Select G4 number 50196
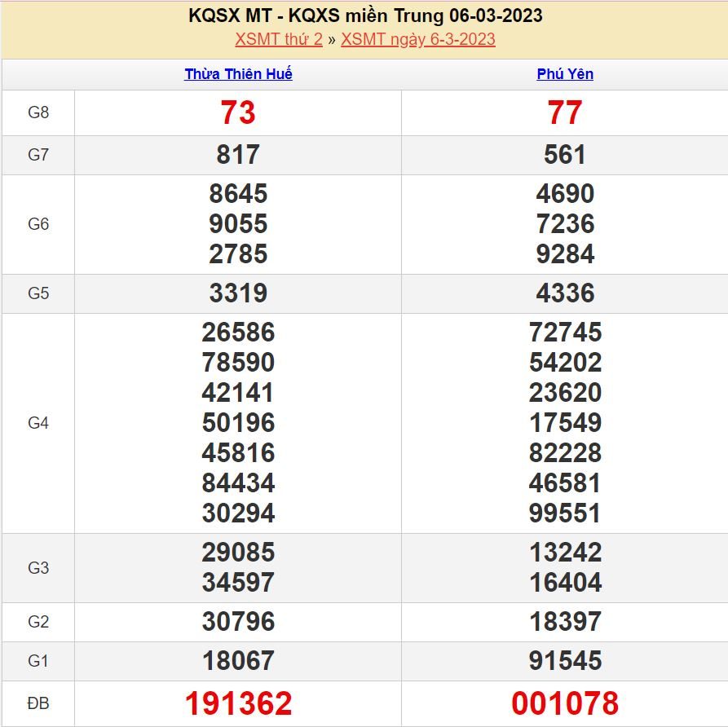Image resolution: width=728 pixels, height=727 pixels. coord(238,423)
